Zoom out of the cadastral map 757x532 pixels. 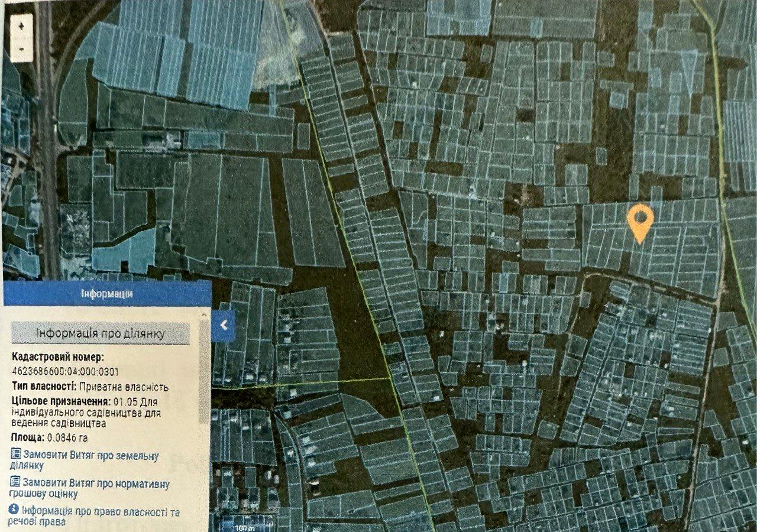pos(22,49)
